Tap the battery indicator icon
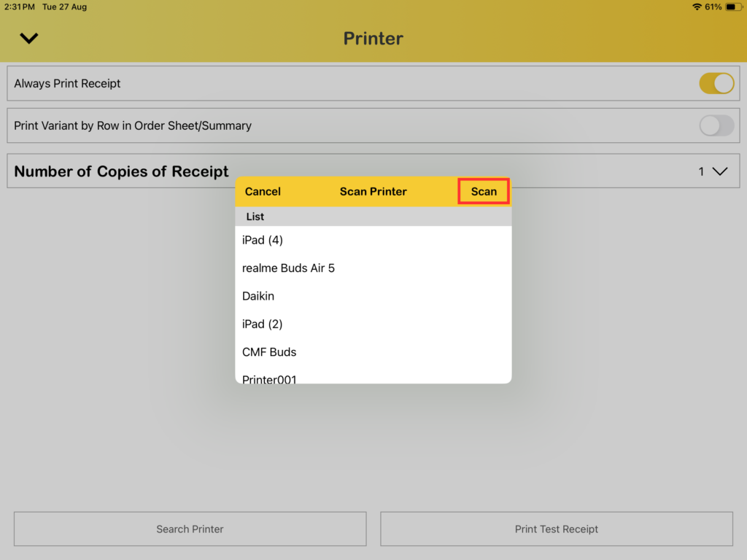This screenshot has height=560, width=747. [732, 7]
